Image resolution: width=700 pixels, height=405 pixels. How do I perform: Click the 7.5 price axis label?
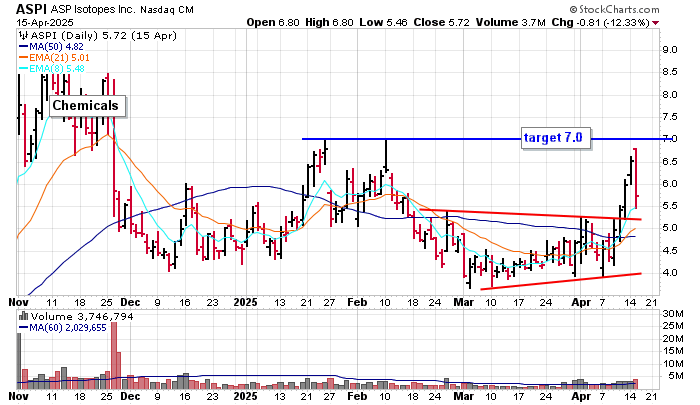pos(668,117)
